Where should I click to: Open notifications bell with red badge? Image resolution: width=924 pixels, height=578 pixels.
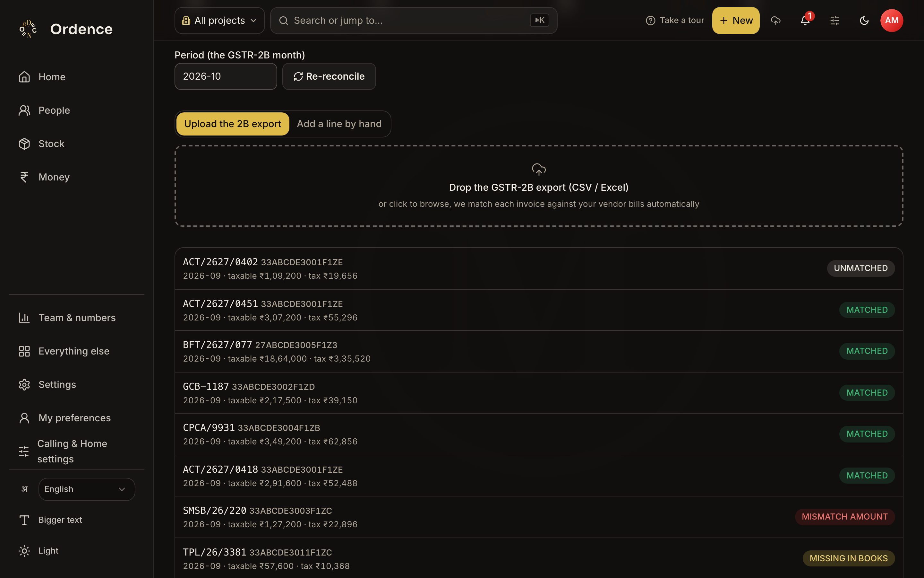(805, 20)
